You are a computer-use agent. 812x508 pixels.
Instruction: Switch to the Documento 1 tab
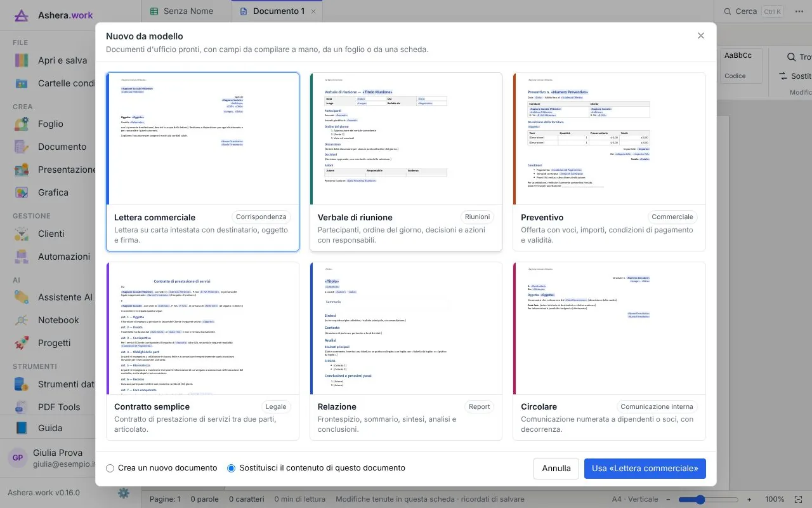coord(278,11)
